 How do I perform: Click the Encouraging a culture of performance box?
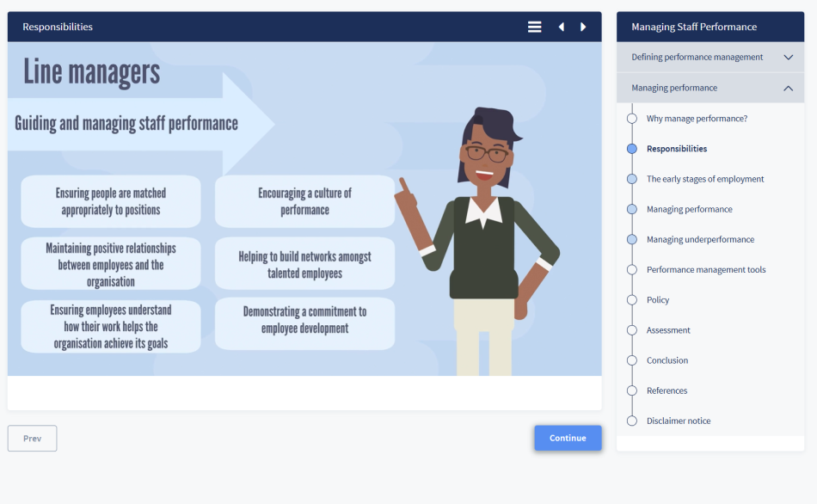[304, 201]
